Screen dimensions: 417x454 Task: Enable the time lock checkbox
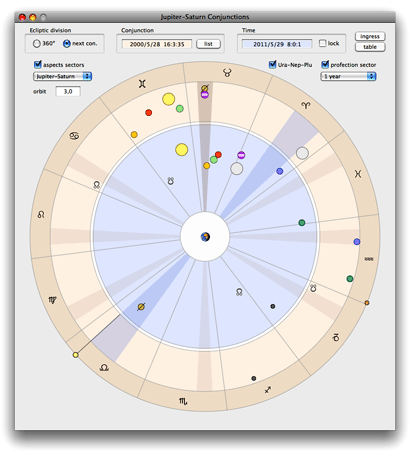coord(322,43)
